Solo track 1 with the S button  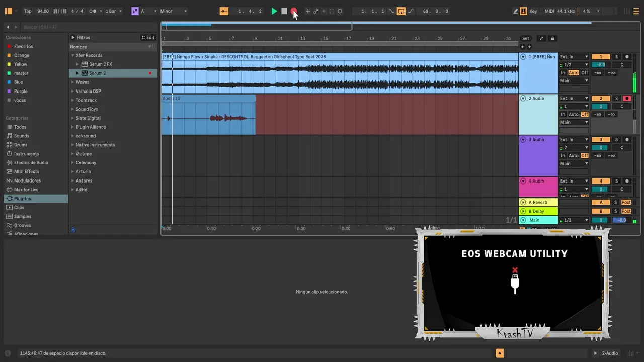[x=616, y=57]
